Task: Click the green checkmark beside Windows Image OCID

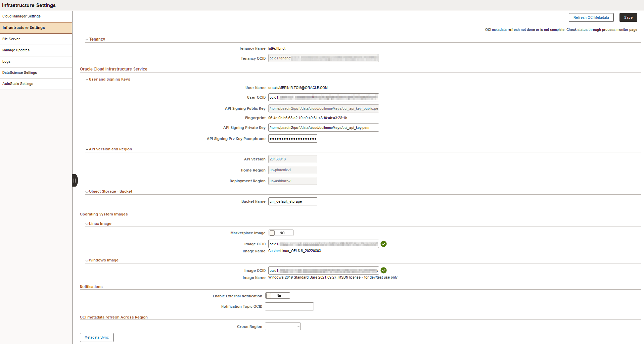Action: click(384, 271)
